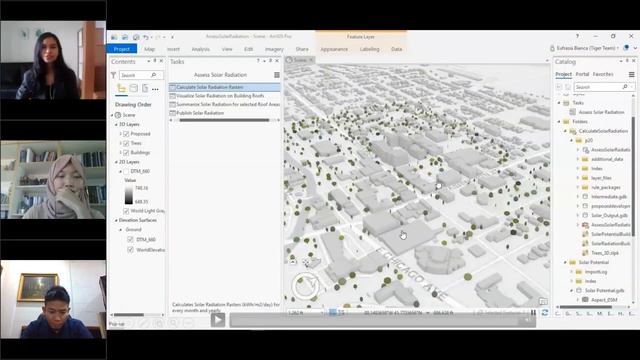Click the Contents pane search box
Viewport: 640px width, 360px height.
[x=141, y=75]
